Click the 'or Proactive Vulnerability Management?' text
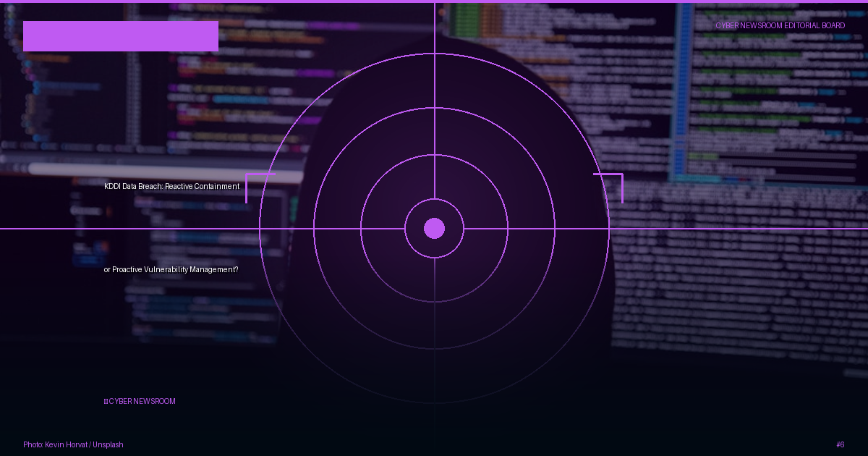Screen dimensions: 868x456 (171, 269)
